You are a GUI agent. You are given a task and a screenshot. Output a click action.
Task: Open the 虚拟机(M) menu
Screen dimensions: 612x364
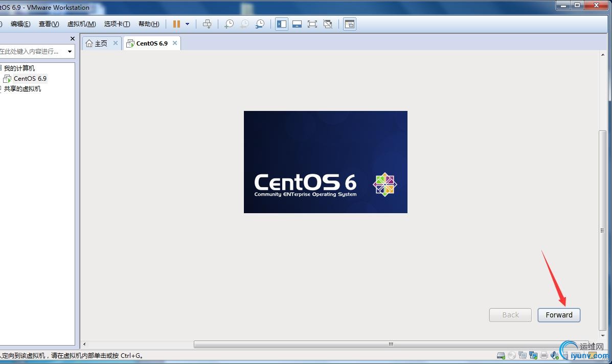pyautogui.click(x=82, y=24)
